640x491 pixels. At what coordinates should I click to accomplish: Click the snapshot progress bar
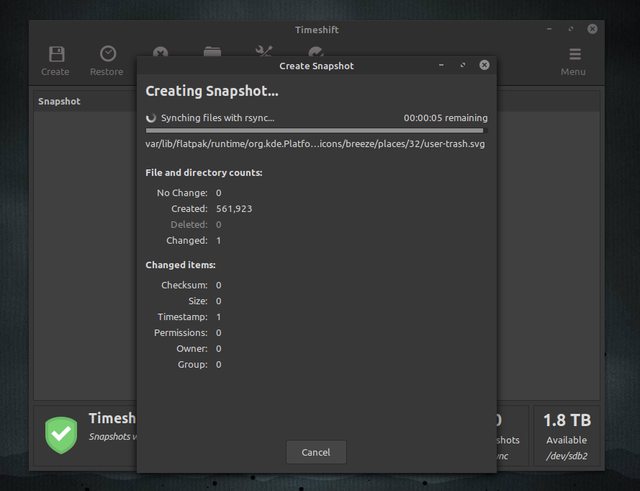click(x=315, y=130)
